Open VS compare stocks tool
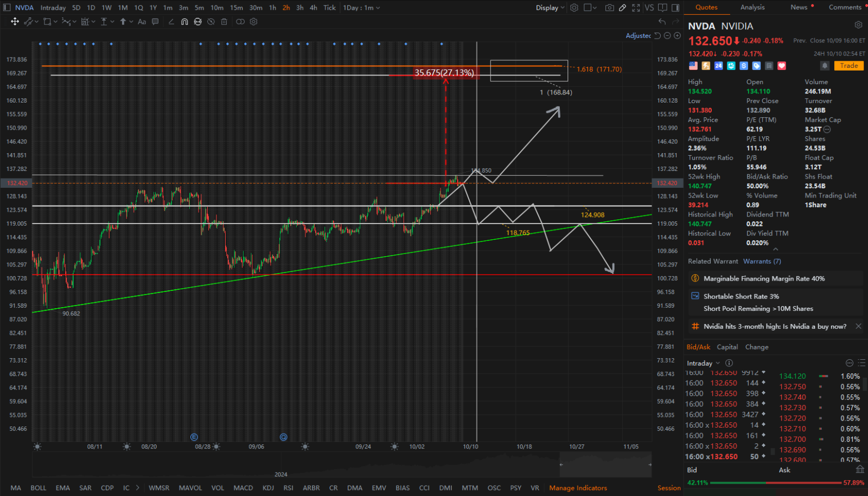The image size is (868, 496). pos(649,8)
